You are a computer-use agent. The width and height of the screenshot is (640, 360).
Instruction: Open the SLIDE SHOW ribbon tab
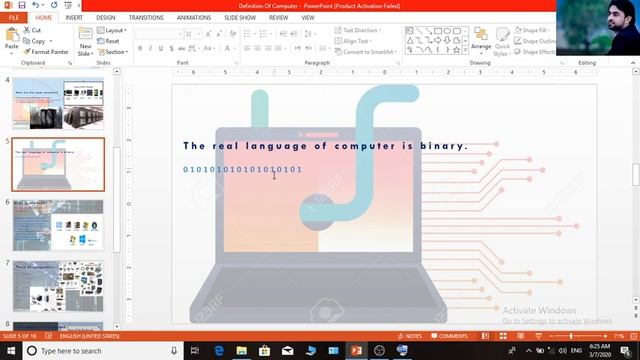(x=240, y=18)
